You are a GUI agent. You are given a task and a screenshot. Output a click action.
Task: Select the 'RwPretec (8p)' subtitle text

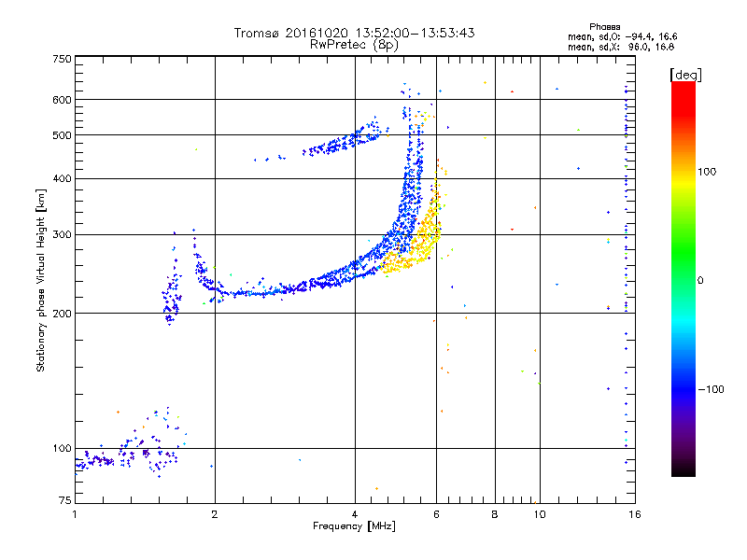point(354,45)
